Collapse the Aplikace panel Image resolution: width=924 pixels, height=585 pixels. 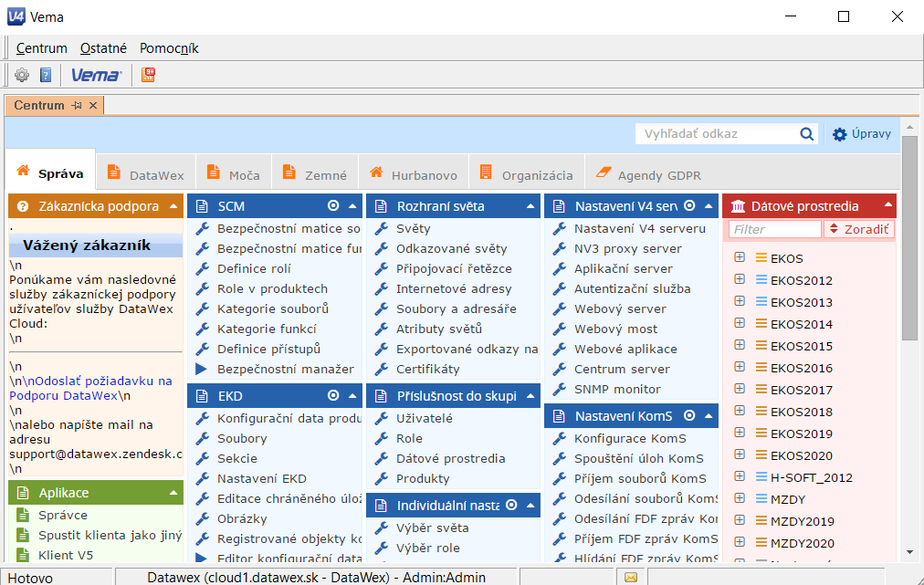[x=173, y=493]
